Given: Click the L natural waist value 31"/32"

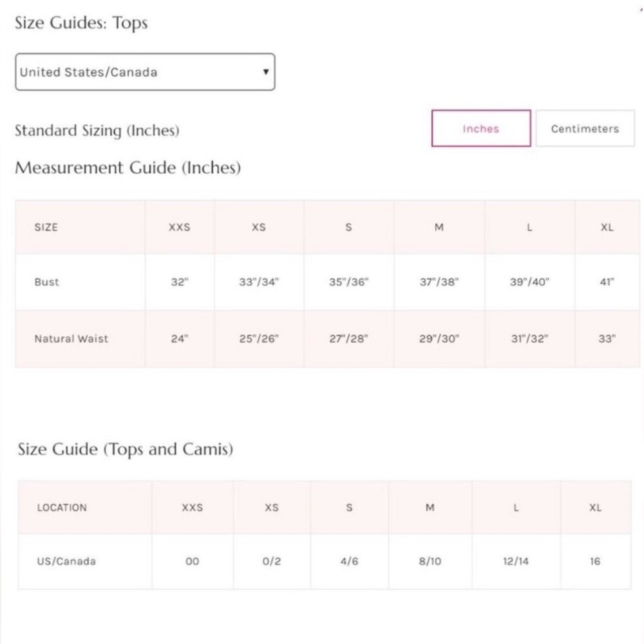Looking at the screenshot, I should point(529,339).
